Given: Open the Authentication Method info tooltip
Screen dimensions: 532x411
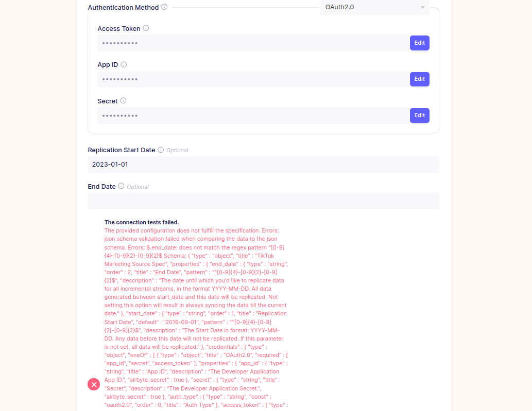Looking at the screenshot, I should [x=164, y=7].
